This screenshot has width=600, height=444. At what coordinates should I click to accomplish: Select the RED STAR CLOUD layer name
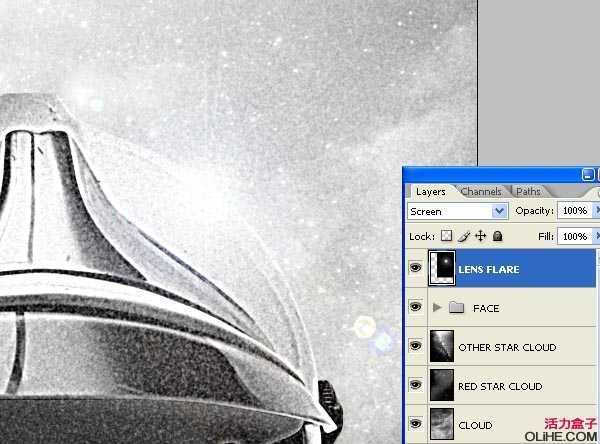(500, 386)
